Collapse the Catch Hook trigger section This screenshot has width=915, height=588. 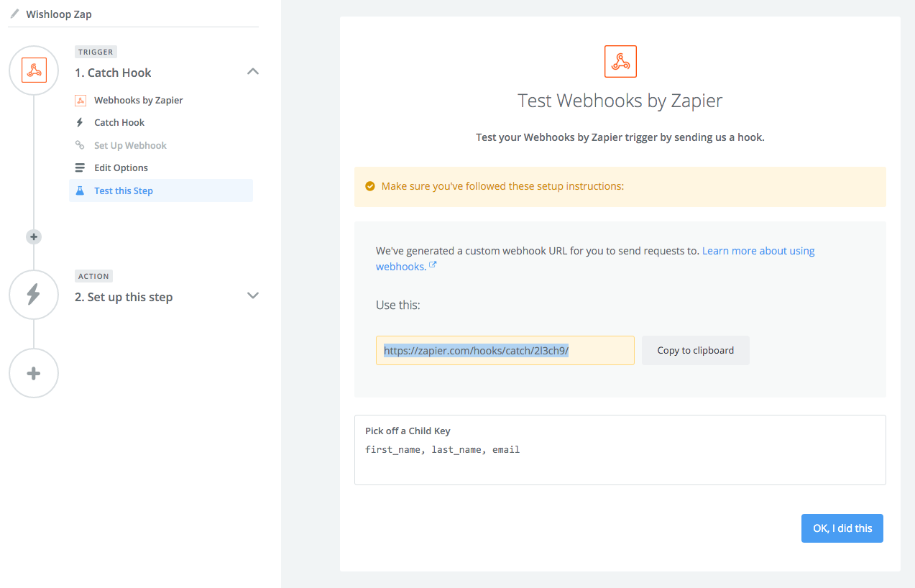coord(252,72)
